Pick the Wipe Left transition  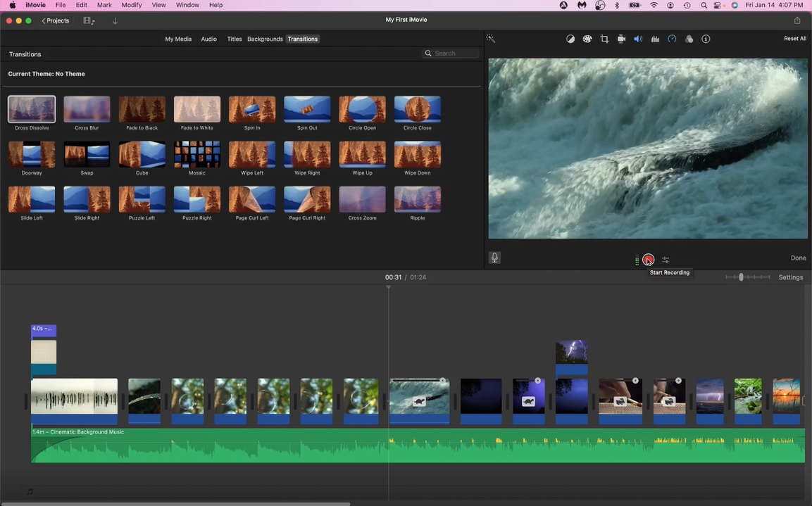[x=252, y=154]
